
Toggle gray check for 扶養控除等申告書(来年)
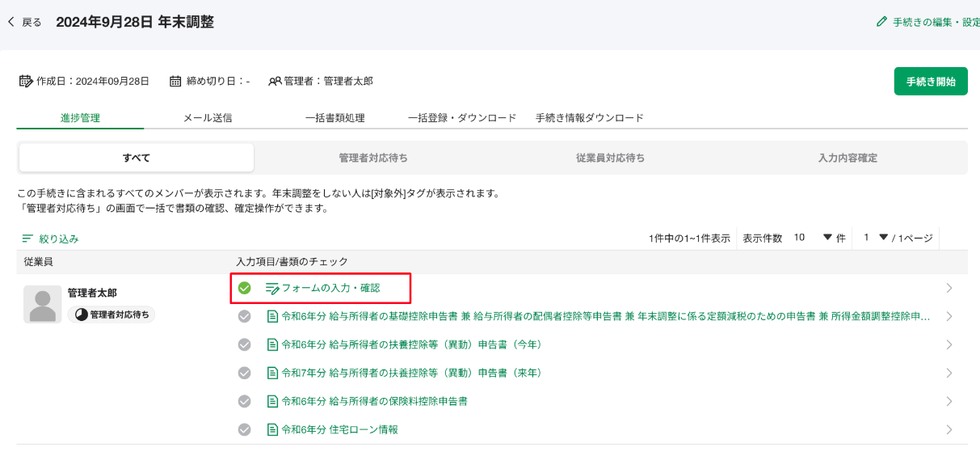(245, 373)
